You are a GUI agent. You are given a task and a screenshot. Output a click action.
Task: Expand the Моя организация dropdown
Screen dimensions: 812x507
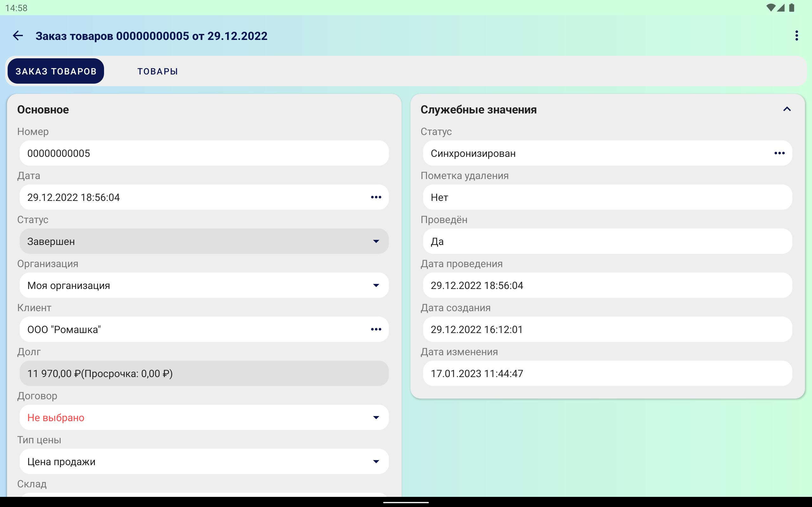tap(204, 286)
